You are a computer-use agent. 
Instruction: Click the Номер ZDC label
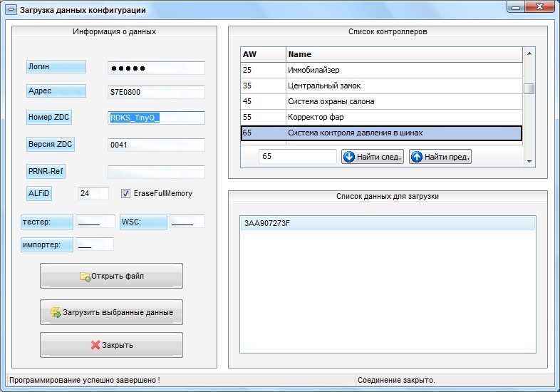49,117
